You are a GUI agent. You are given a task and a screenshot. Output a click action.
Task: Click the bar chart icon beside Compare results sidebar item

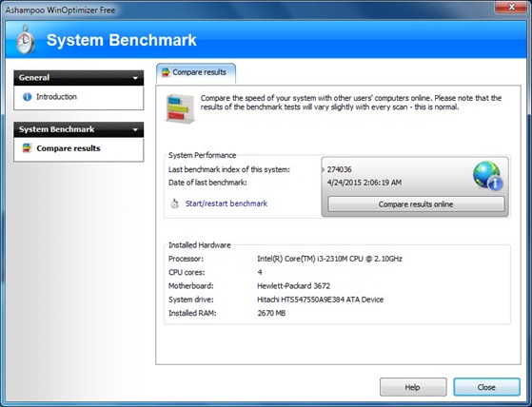click(27, 148)
